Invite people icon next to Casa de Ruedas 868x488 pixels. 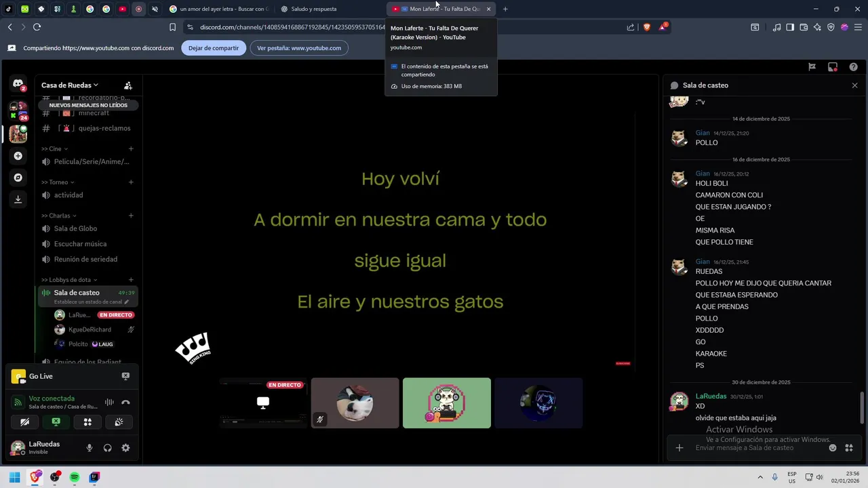128,85
